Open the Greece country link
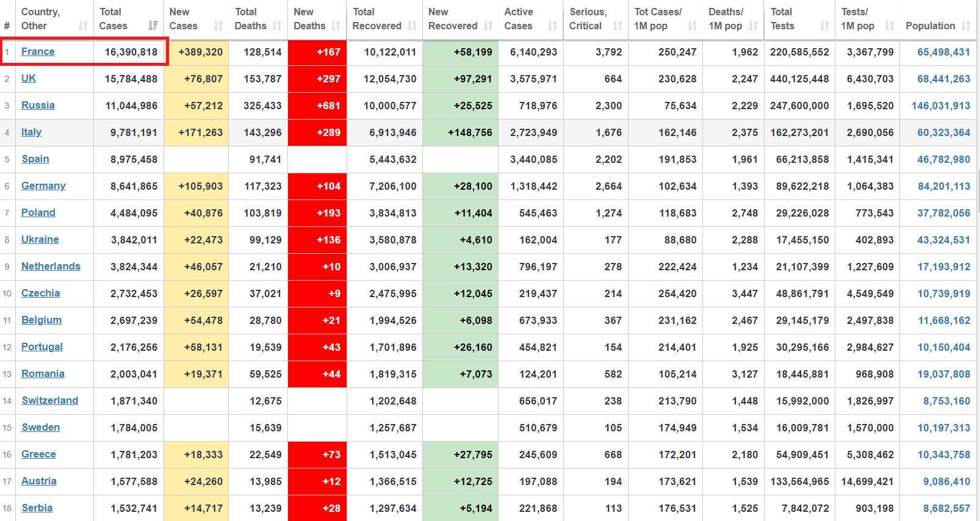980x521 pixels. [38, 455]
